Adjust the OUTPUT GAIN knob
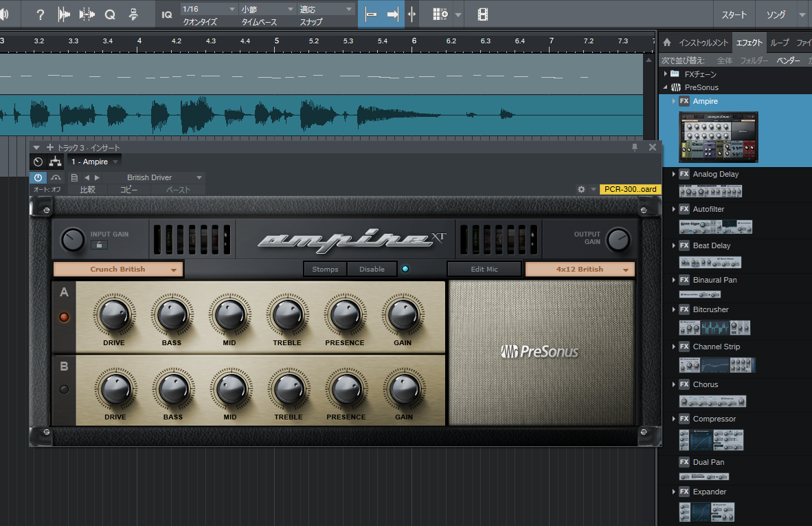Screen dimensions: 812x526 tap(618, 239)
